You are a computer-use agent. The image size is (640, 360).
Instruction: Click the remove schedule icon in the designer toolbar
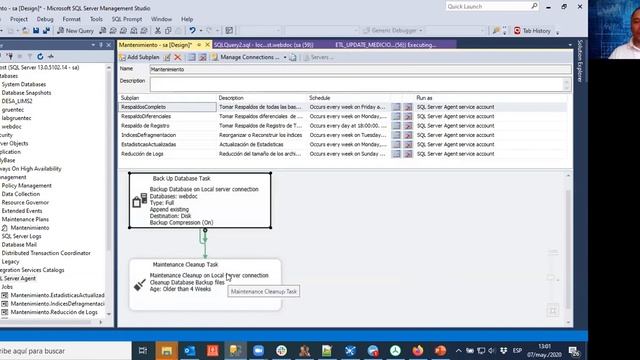coord(202,57)
